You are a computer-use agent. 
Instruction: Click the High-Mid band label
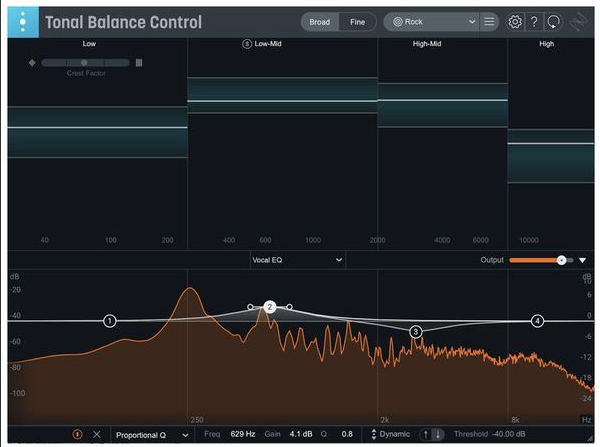[427, 44]
